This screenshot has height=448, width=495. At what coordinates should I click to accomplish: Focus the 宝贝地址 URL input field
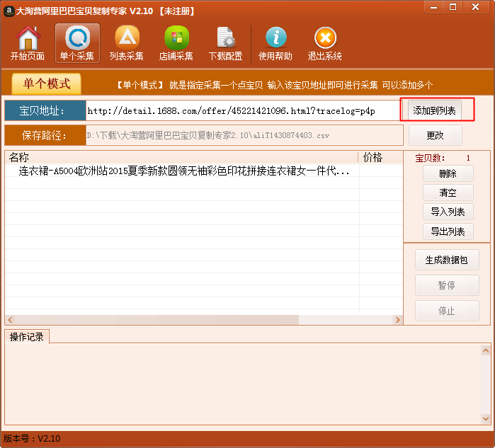pos(242,110)
